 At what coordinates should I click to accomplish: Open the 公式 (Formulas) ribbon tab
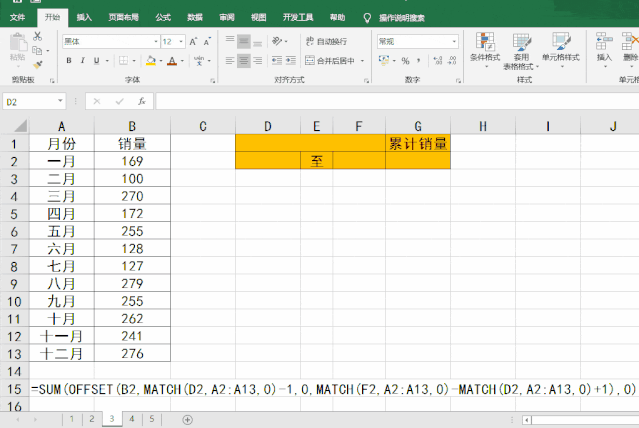tap(162, 17)
